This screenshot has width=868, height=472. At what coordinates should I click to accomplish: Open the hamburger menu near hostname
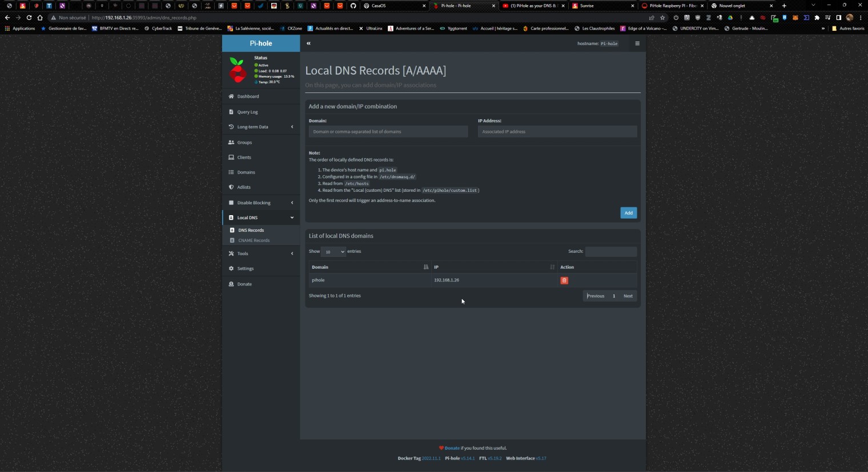pyautogui.click(x=637, y=43)
